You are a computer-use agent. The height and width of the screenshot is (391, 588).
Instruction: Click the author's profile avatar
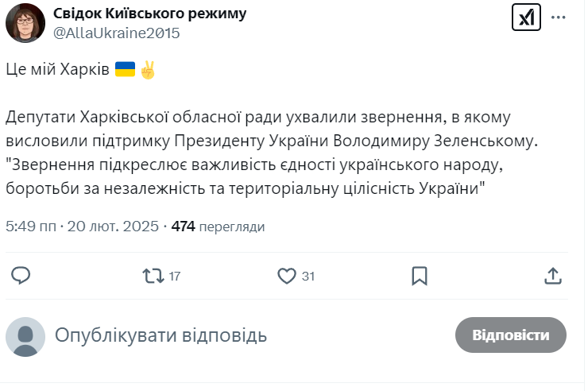(25, 23)
